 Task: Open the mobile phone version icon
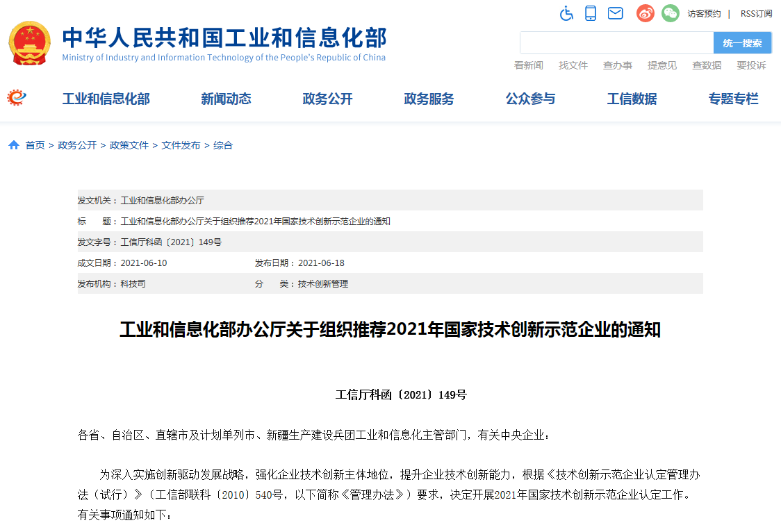click(x=590, y=13)
